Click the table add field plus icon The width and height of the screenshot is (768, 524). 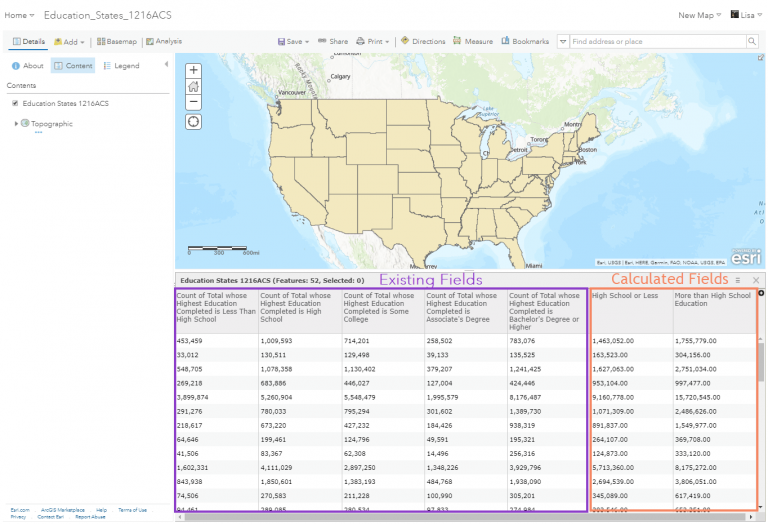tap(761, 293)
